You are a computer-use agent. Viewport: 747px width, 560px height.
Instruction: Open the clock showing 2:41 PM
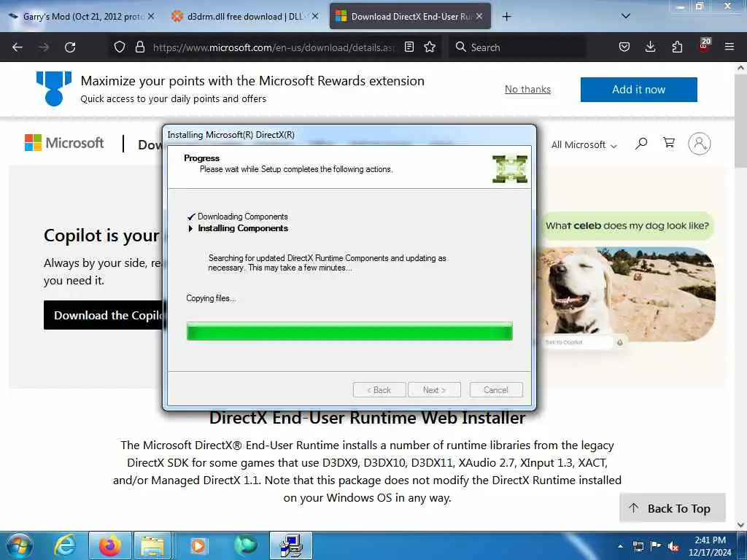[710, 546]
